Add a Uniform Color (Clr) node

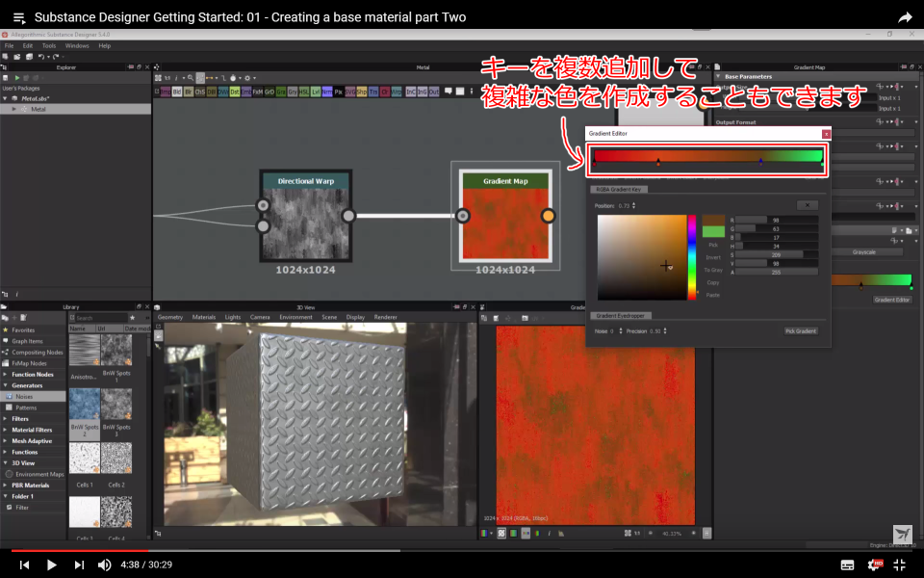tap(385, 92)
